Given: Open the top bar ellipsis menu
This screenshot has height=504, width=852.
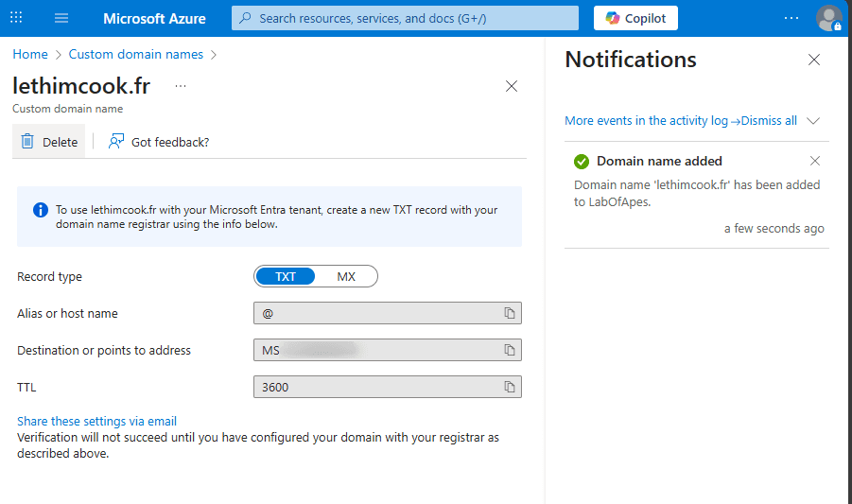Looking at the screenshot, I should pos(791,18).
